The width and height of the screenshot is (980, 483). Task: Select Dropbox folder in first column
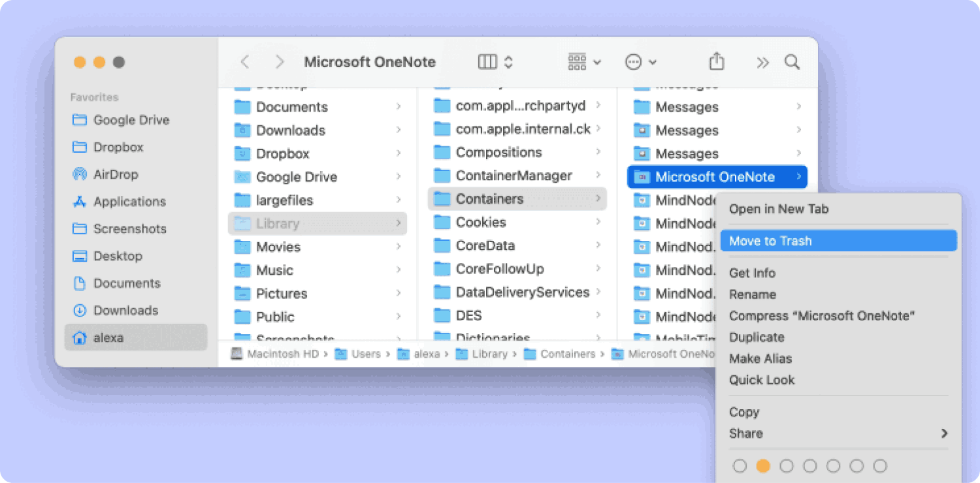(x=318, y=154)
